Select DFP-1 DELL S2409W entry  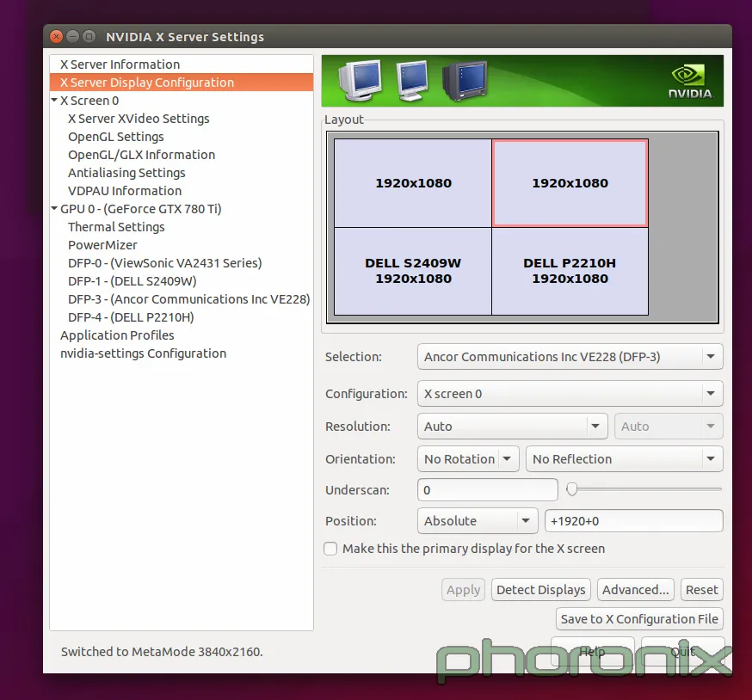coord(133,281)
